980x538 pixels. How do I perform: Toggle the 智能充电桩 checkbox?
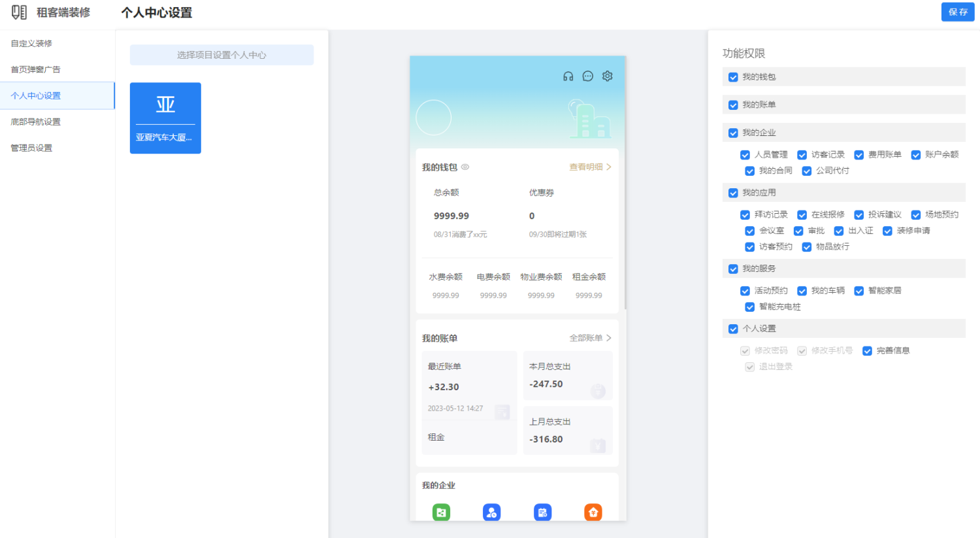pos(749,307)
